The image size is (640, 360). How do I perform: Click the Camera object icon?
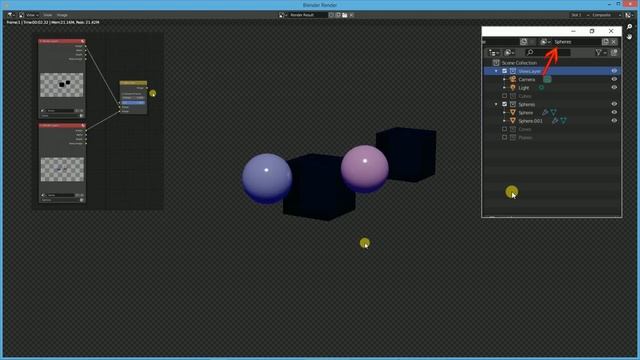pos(513,79)
